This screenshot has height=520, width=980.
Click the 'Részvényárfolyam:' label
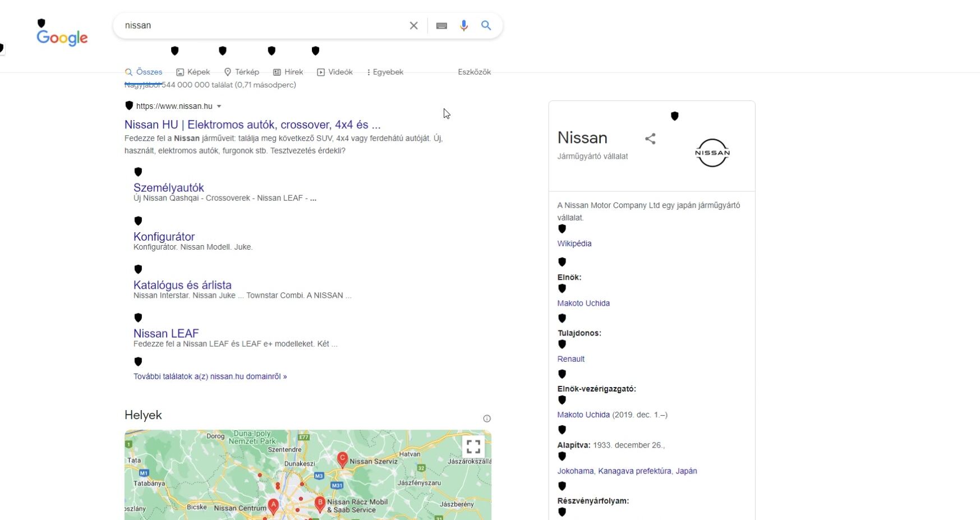coord(593,501)
